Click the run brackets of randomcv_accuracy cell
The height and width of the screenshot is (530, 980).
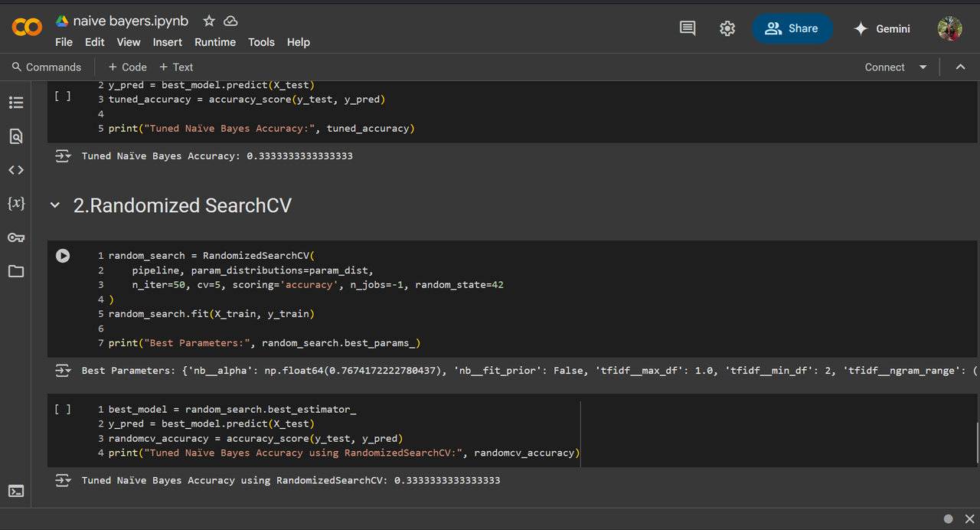[63, 409]
